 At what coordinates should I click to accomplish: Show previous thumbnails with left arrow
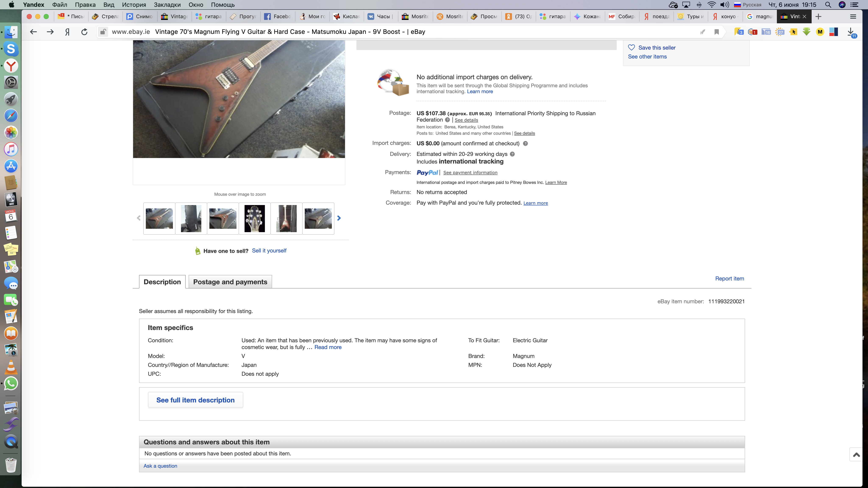click(x=139, y=218)
